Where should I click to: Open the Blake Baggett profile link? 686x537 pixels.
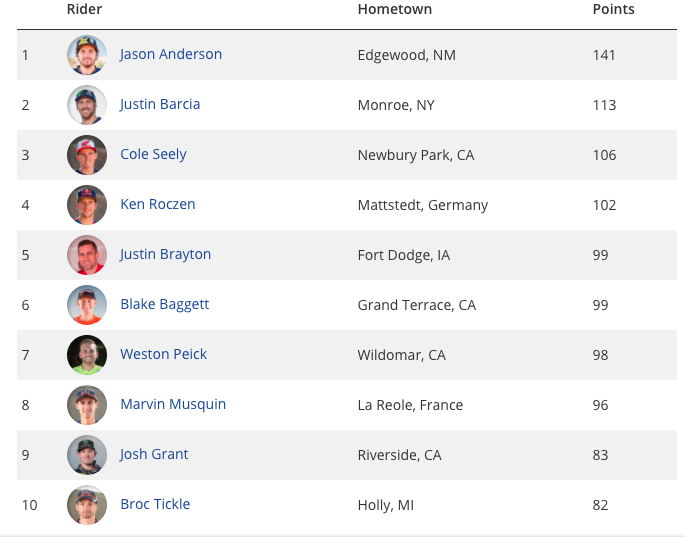(x=164, y=305)
